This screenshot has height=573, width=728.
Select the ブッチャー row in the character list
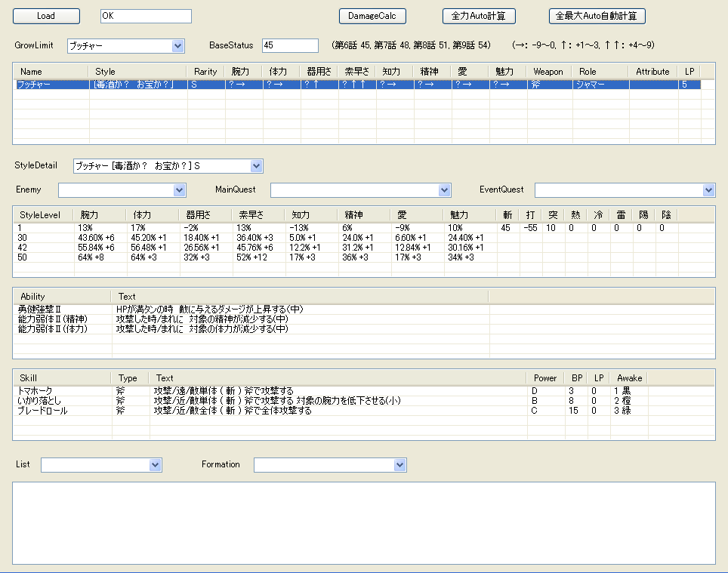click(356, 85)
